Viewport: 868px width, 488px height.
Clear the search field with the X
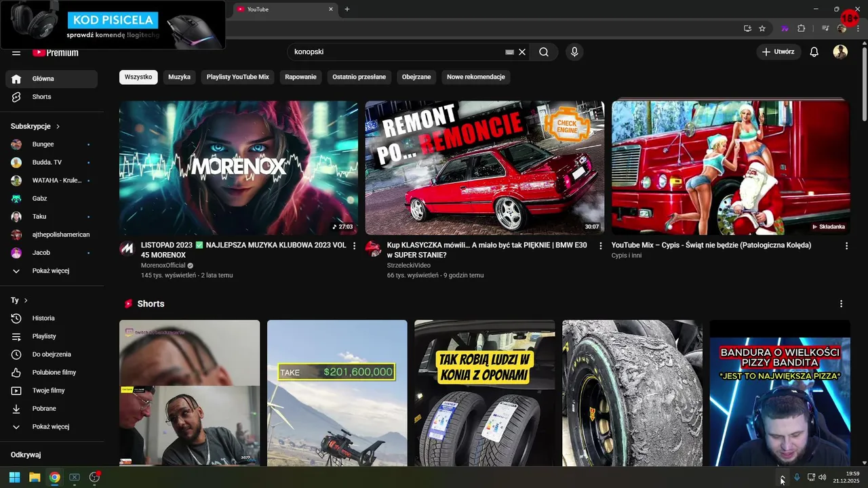[522, 52]
